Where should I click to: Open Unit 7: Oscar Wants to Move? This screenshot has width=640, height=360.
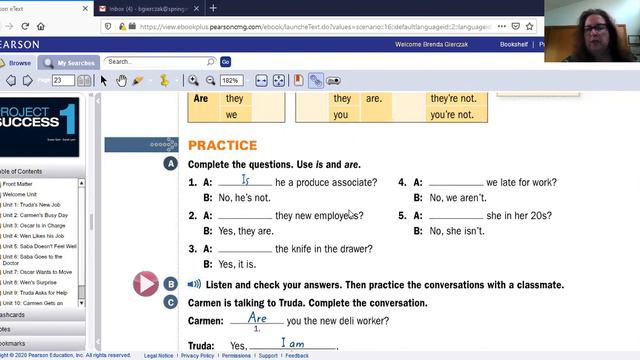click(37, 272)
